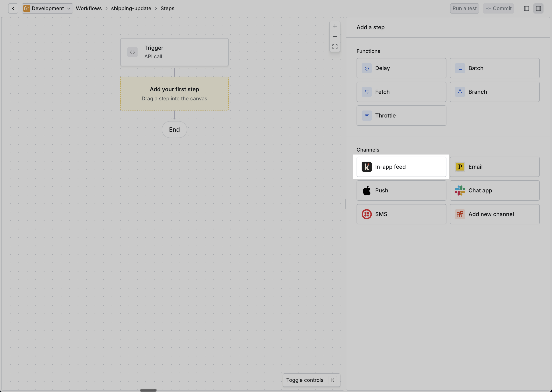Select the Apple Push channel icon

click(367, 190)
